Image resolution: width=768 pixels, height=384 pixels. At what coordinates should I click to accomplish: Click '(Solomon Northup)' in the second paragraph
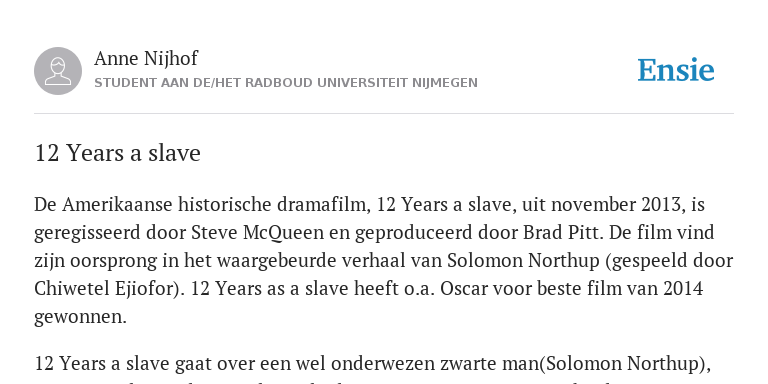(625, 364)
